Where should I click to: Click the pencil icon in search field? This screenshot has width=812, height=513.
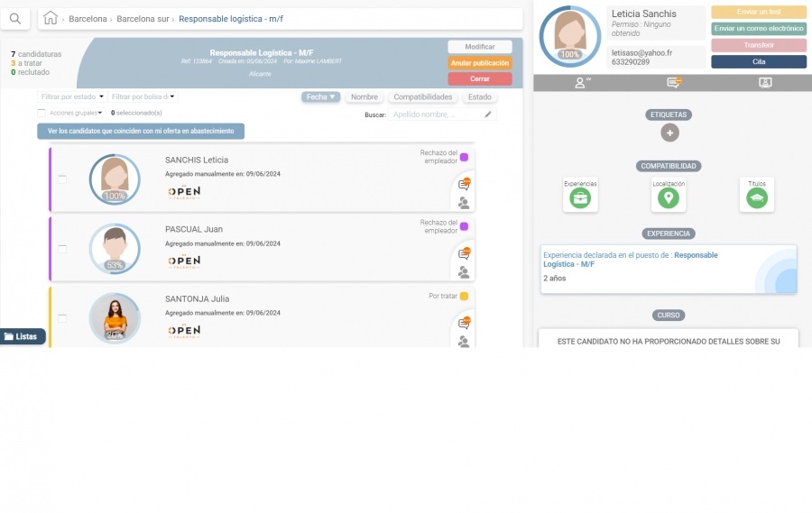click(x=488, y=115)
